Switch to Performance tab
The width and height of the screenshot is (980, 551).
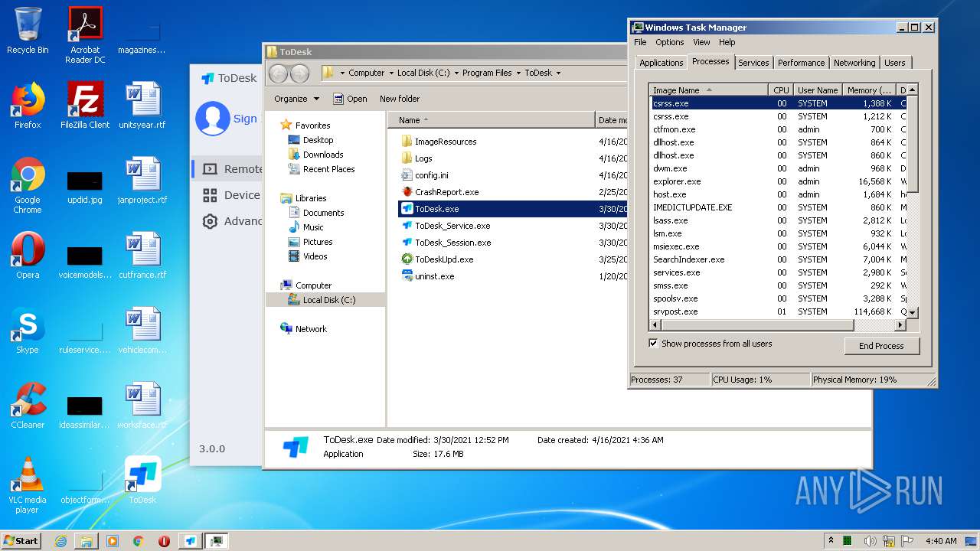click(x=801, y=63)
